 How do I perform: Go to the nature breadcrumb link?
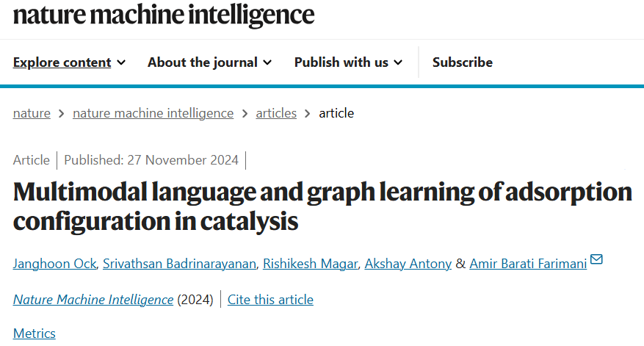click(x=32, y=113)
